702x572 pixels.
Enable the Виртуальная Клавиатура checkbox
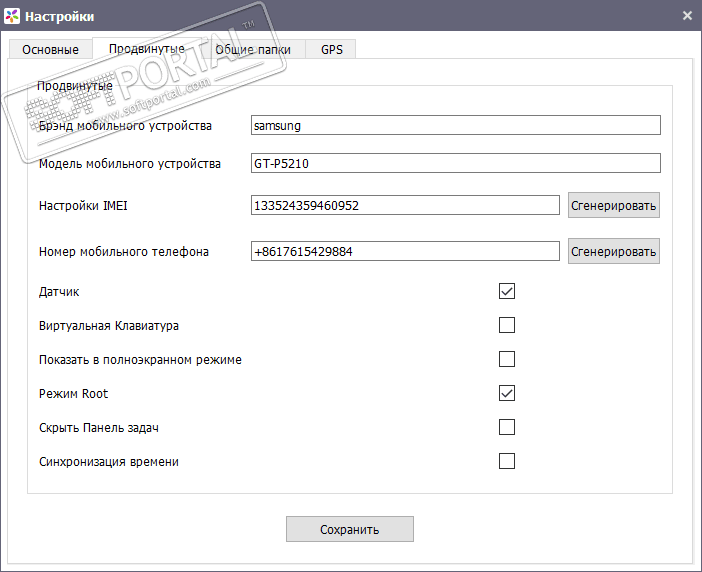point(507,325)
